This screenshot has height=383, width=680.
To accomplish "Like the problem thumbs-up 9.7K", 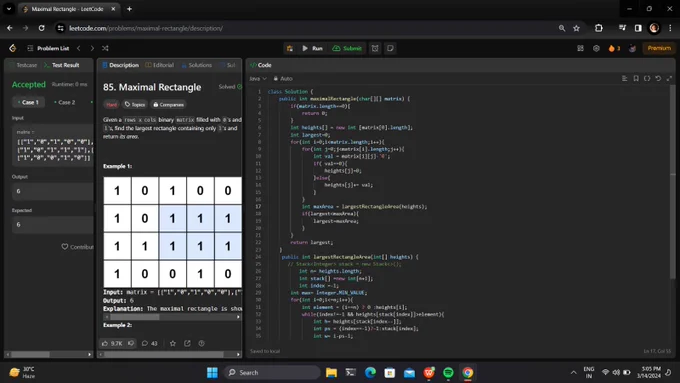I will [112, 343].
